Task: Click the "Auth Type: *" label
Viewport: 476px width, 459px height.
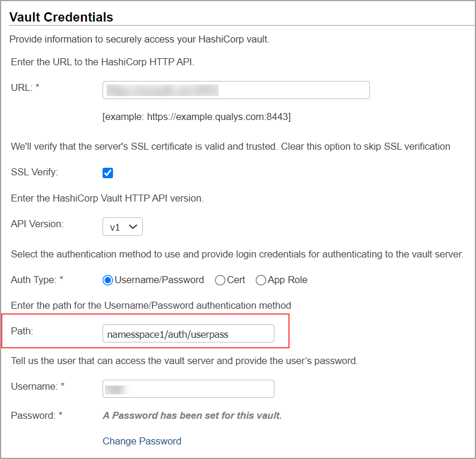Action: point(37,280)
